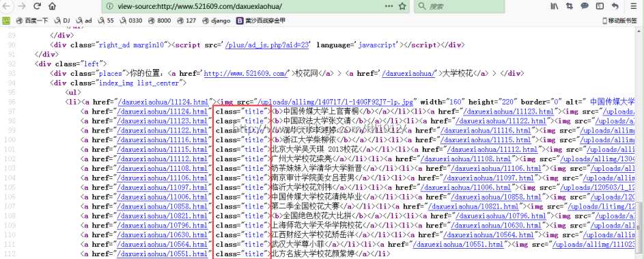Screen dimensions: 644x259
Task: Open line 103's leading 11108.html link
Action: (163, 168)
